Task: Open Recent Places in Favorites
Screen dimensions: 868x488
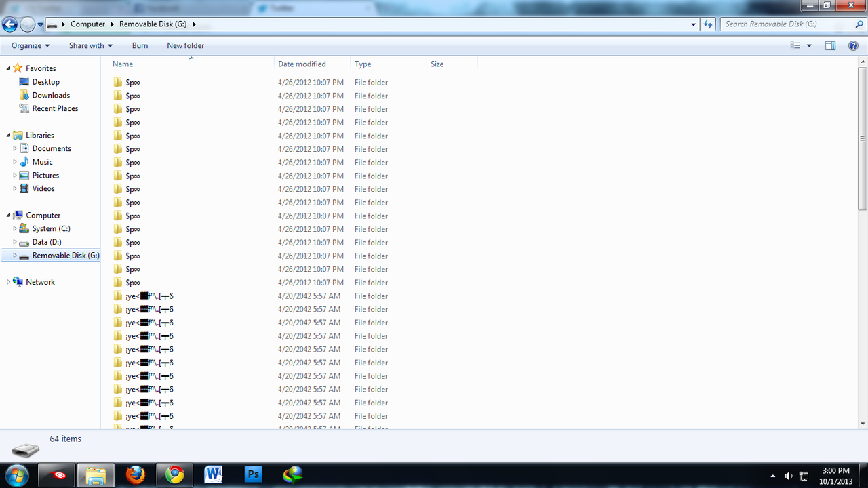Action: [55, 108]
